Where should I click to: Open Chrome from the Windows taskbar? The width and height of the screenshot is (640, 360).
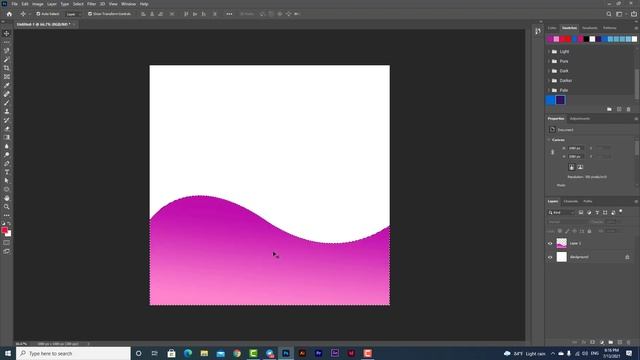(237, 353)
